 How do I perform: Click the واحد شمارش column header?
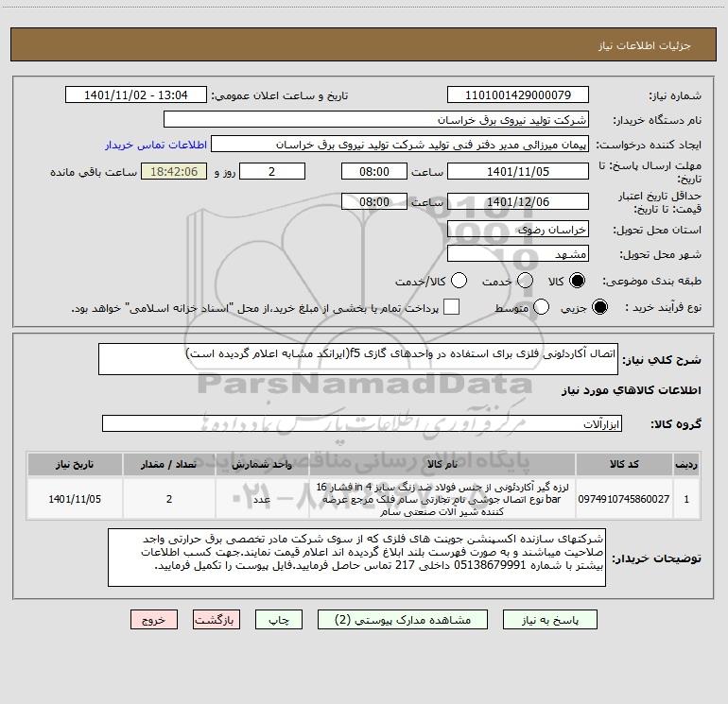pos(262,464)
